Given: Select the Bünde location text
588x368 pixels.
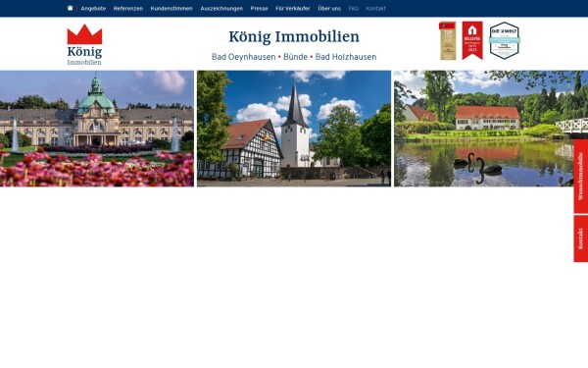Looking at the screenshot, I should [296, 57].
